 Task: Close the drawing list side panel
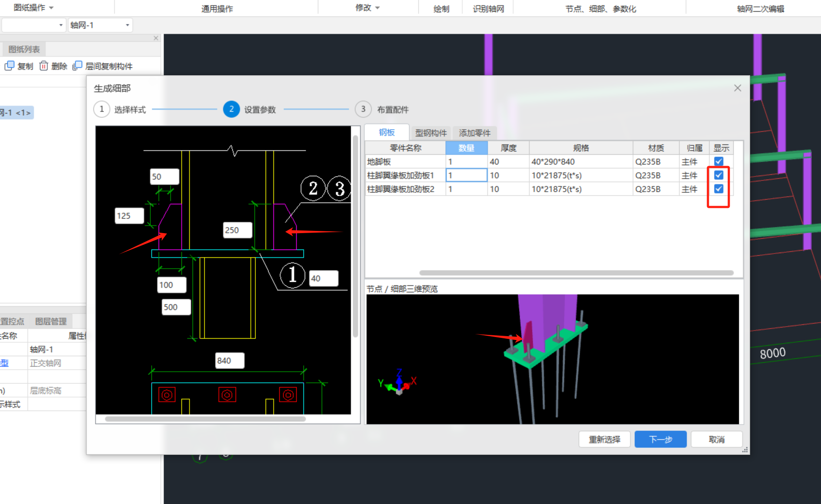tap(156, 38)
